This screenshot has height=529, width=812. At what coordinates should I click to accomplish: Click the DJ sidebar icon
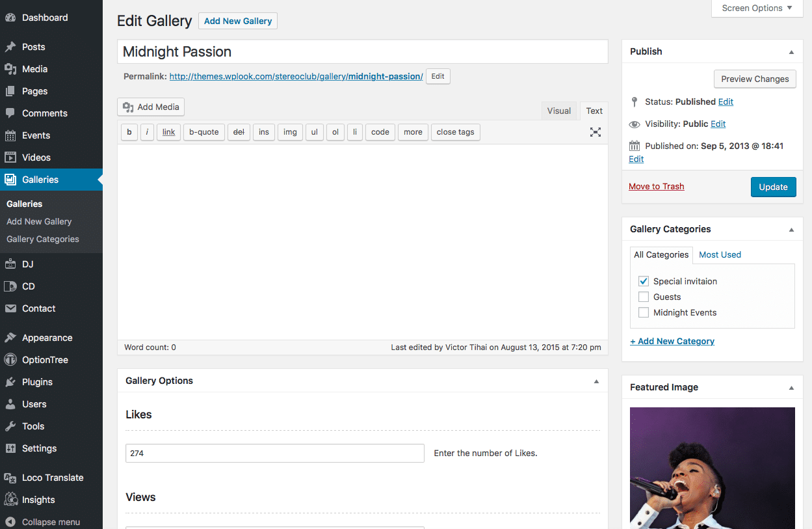[x=10, y=264]
